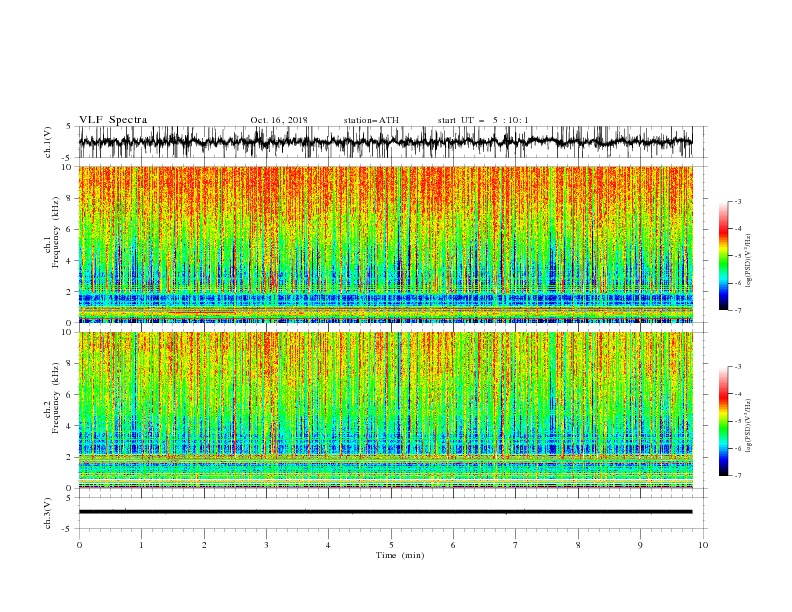
Task: Click the ch.2 spectrogram color bar
Action: [x=723, y=421]
